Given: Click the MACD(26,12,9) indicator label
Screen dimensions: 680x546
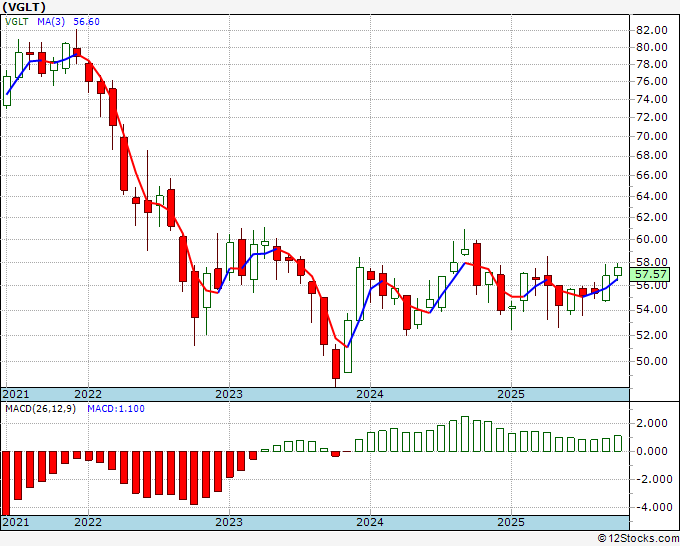Looking at the screenshot, I should click(40, 409).
